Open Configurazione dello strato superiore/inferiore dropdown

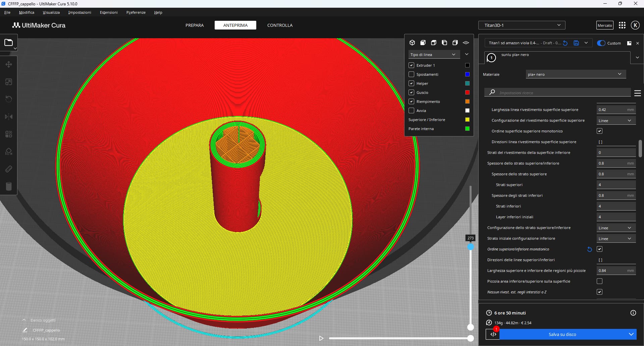pyautogui.click(x=616, y=228)
